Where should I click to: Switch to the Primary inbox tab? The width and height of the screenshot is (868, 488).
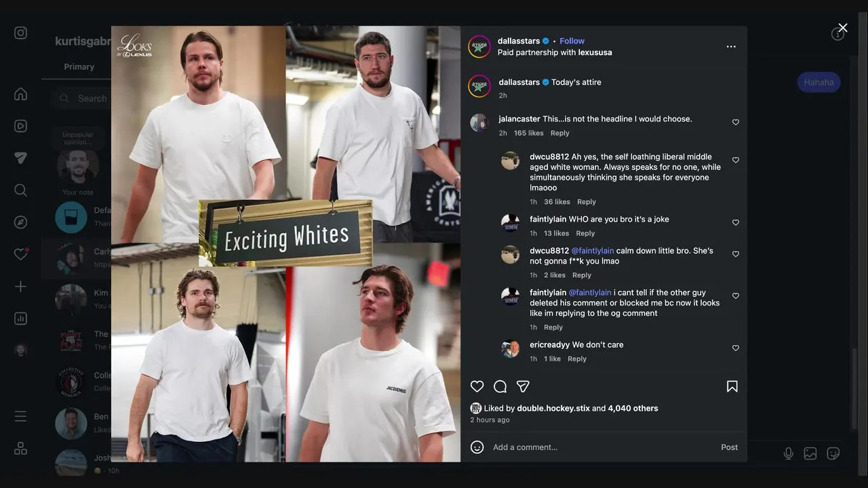79,67
